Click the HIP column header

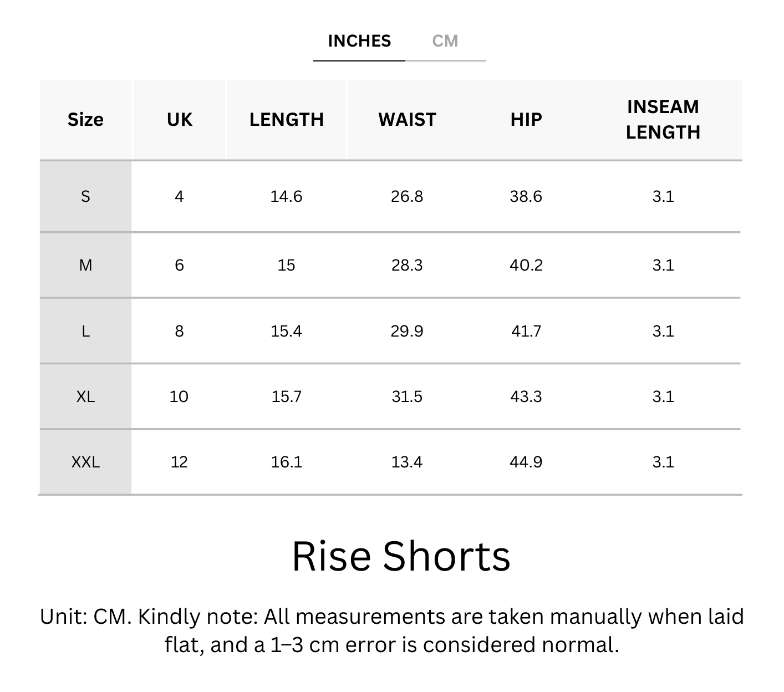click(x=526, y=120)
